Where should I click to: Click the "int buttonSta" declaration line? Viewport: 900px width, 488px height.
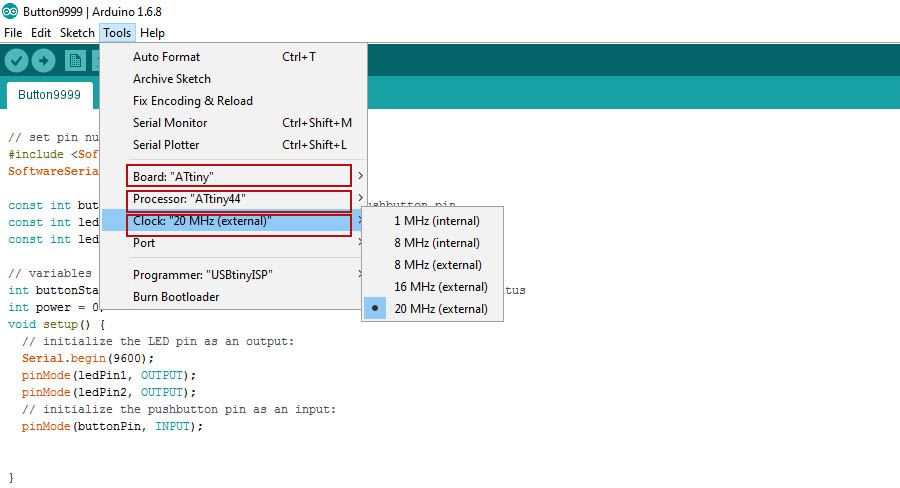coord(53,290)
